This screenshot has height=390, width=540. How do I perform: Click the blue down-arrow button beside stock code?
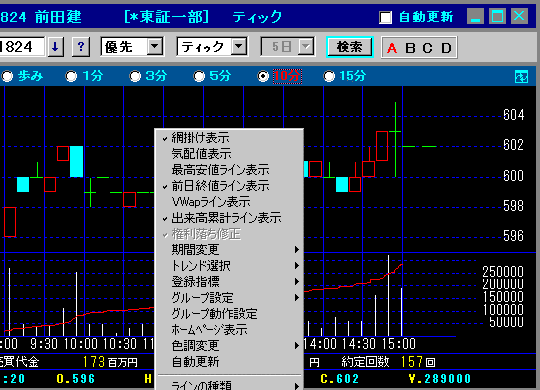click(55, 47)
